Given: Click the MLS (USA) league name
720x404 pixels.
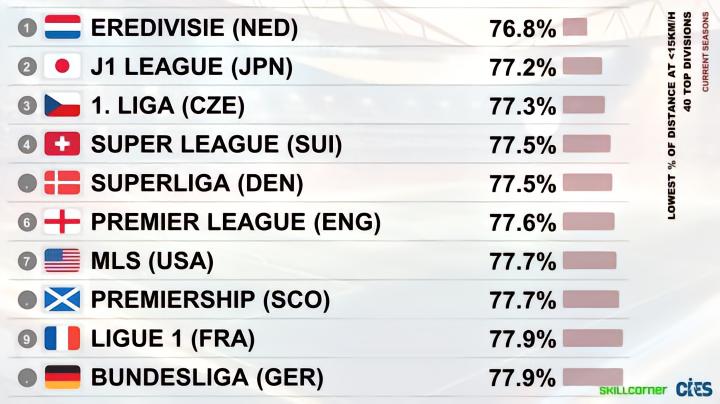Looking at the screenshot, I should [152, 261].
